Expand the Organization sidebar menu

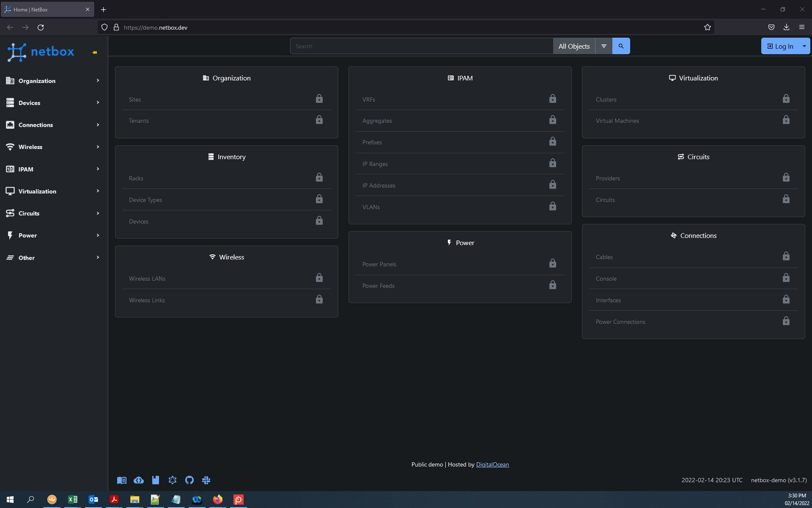coord(53,80)
